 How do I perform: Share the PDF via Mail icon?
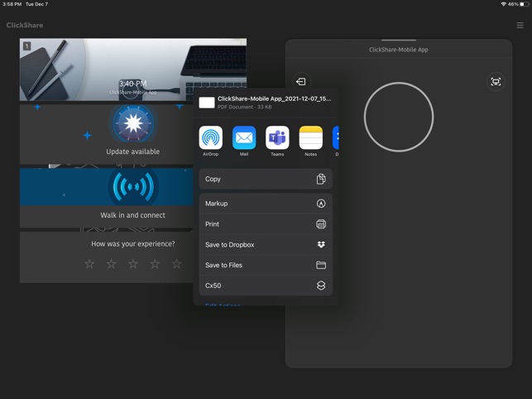coord(244,137)
